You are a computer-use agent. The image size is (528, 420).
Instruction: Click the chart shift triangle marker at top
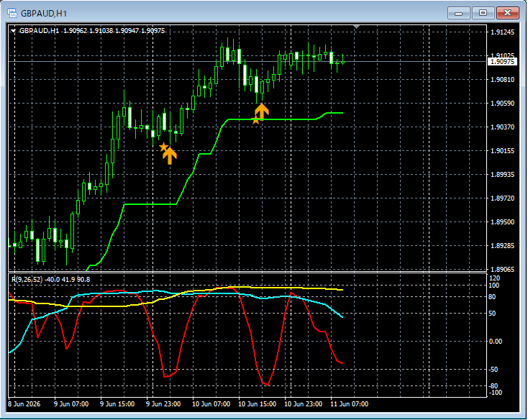(357, 27)
